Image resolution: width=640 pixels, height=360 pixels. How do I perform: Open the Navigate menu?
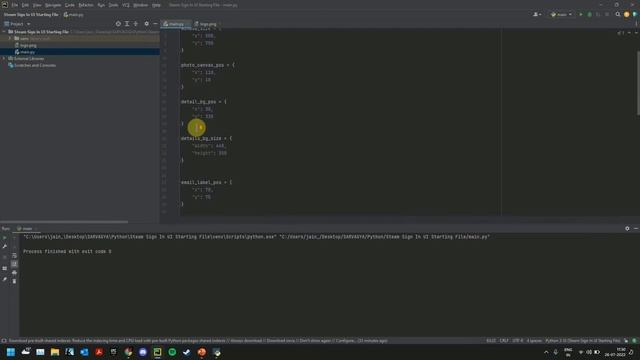(53, 5)
